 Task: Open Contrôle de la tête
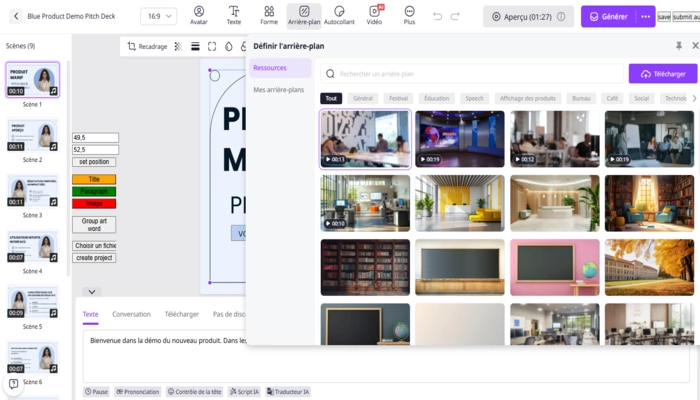pos(194,392)
